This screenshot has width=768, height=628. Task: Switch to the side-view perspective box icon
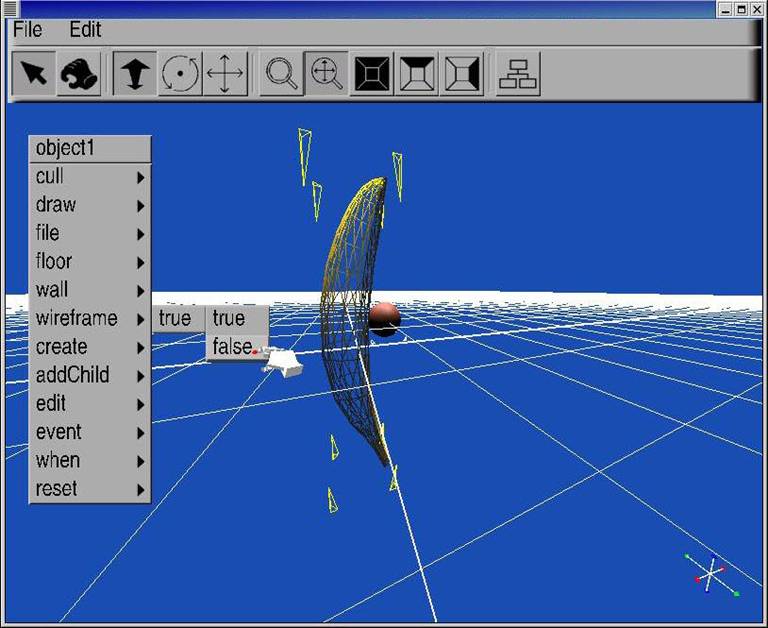[x=461, y=73]
